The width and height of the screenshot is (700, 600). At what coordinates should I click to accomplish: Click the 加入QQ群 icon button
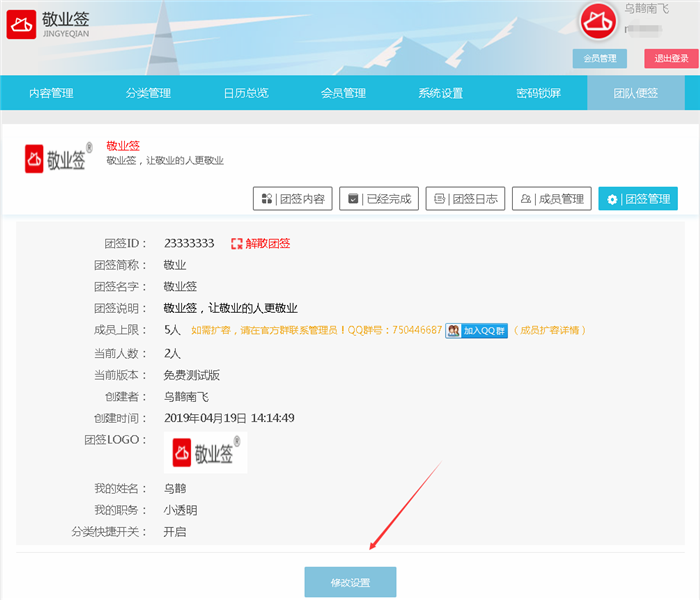(477, 330)
